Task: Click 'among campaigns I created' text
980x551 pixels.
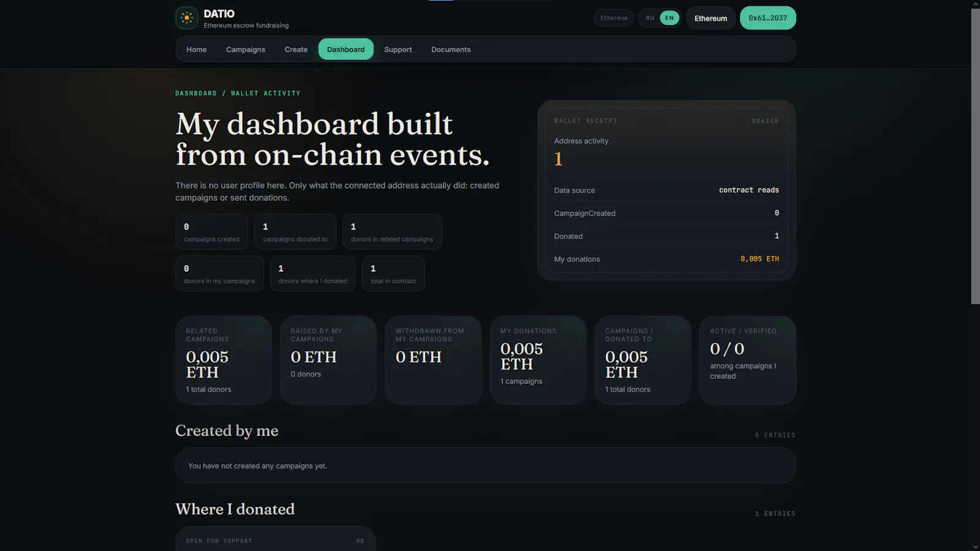Action: [743, 371]
